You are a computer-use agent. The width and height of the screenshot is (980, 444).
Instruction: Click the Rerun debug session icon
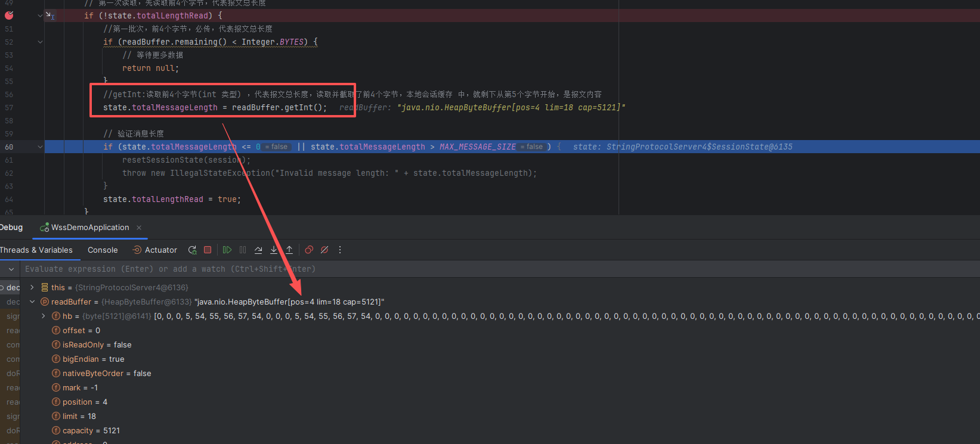(x=192, y=250)
